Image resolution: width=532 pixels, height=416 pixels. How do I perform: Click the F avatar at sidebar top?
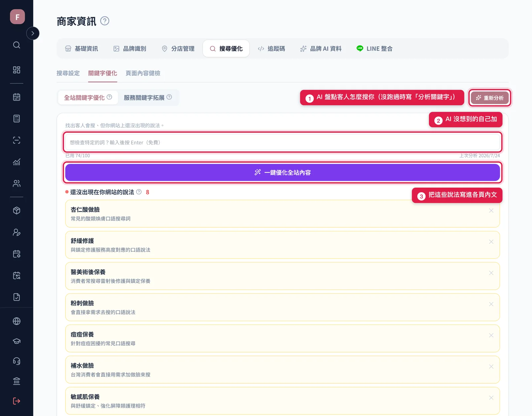[x=17, y=17]
